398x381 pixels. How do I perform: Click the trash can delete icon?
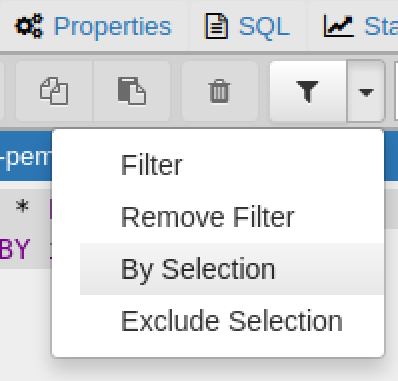tap(219, 91)
